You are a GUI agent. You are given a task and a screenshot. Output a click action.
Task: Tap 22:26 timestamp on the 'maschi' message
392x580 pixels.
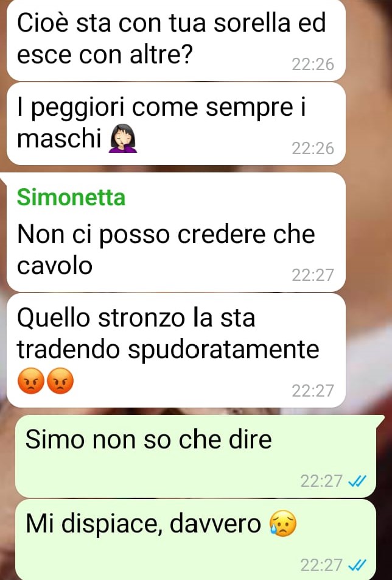pos(313,148)
